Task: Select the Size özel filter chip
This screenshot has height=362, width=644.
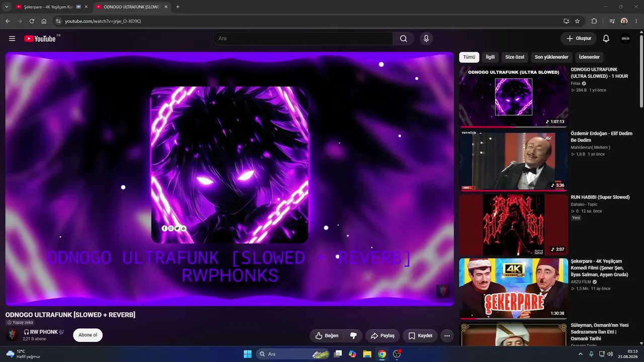Action: coord(515,57)
